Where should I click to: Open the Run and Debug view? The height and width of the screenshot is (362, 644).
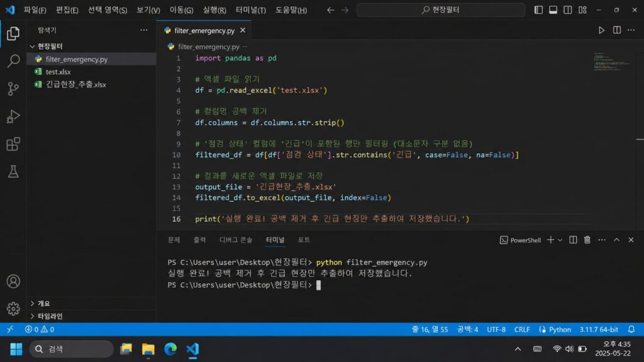tap(13, 116)
